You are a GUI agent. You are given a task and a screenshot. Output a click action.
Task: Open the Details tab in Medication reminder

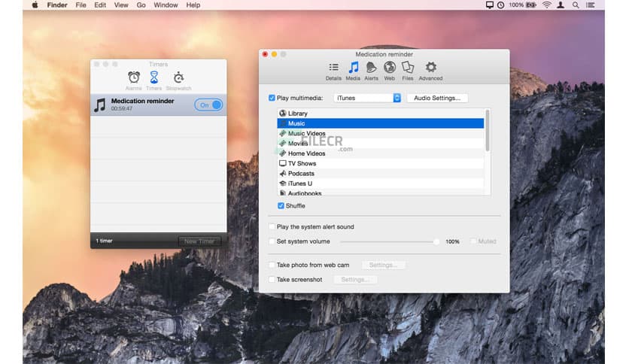tap(333, 71)
